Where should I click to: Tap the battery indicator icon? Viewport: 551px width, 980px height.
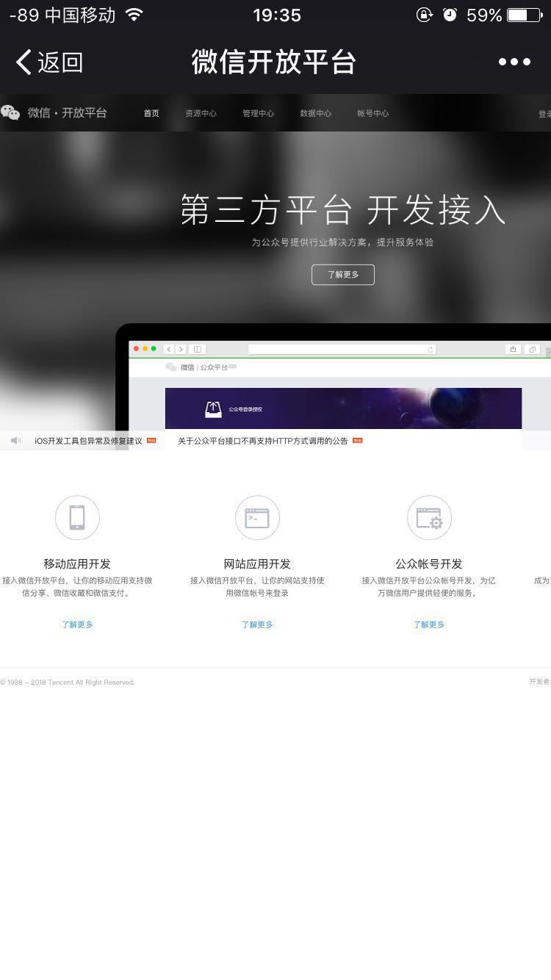click(525, 15)
